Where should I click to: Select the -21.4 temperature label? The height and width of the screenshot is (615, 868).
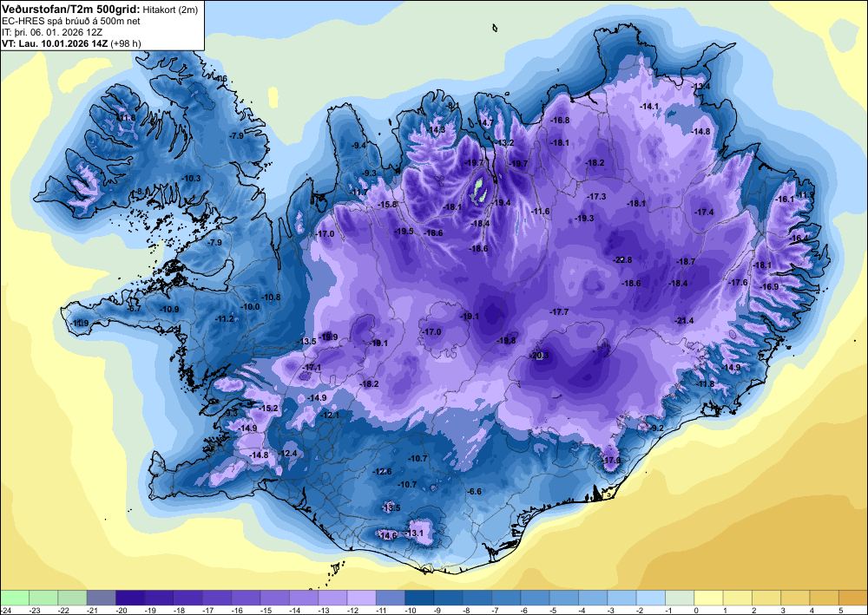684,320
